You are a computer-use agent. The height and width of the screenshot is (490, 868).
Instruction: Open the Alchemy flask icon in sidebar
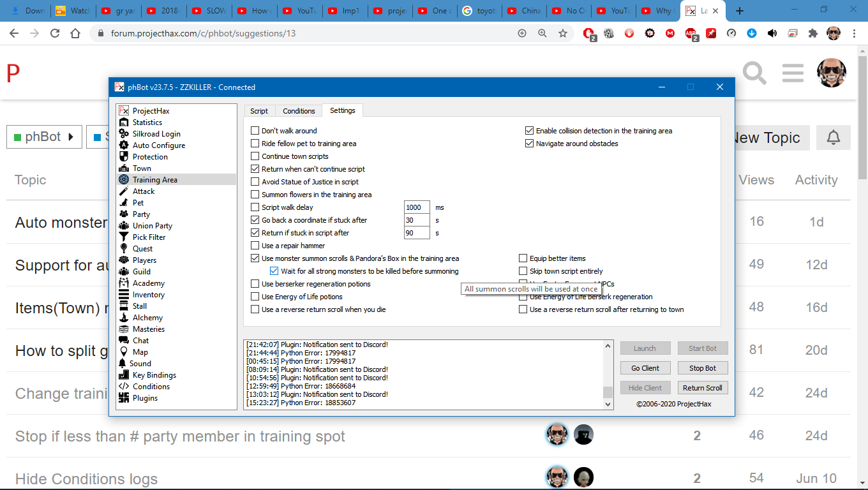pyautogui.click(x=124, y=318)
